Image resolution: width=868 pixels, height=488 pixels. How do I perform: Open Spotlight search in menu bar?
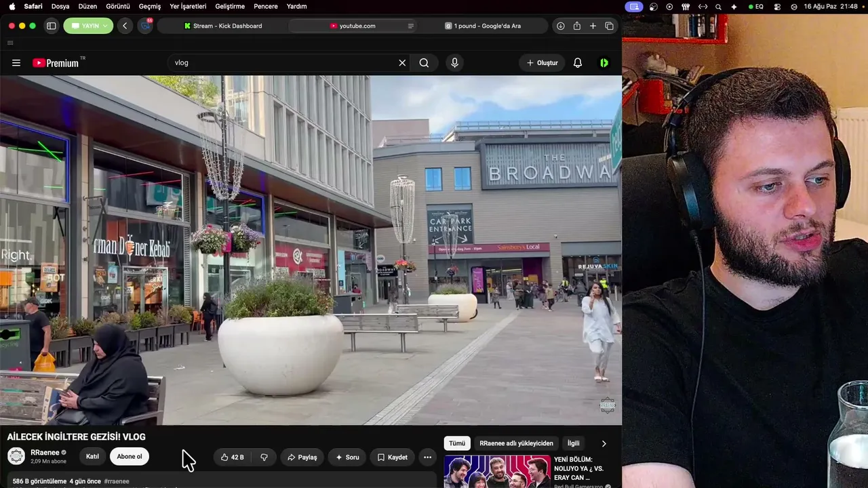pyautogui.click(x=718, y=6)
